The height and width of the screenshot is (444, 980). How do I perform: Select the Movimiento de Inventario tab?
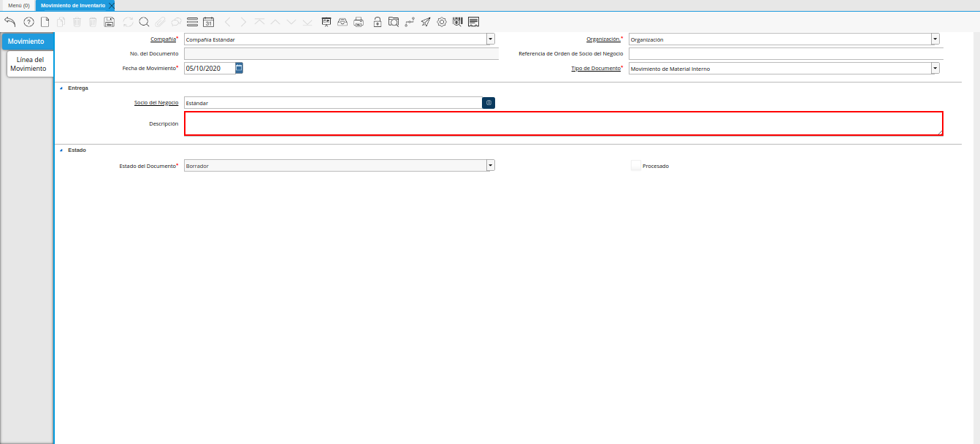click(x=73, y=5)
